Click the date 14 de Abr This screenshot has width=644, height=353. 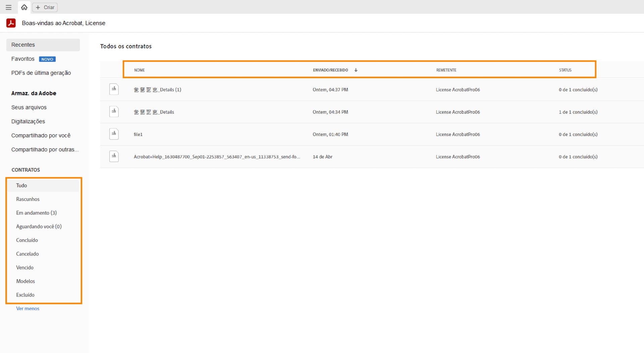tap(323, 157)
